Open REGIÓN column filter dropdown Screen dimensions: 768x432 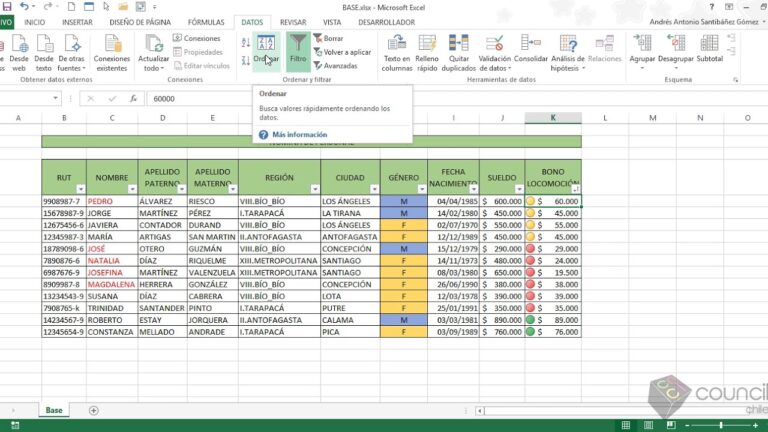[x=315, y=189]
